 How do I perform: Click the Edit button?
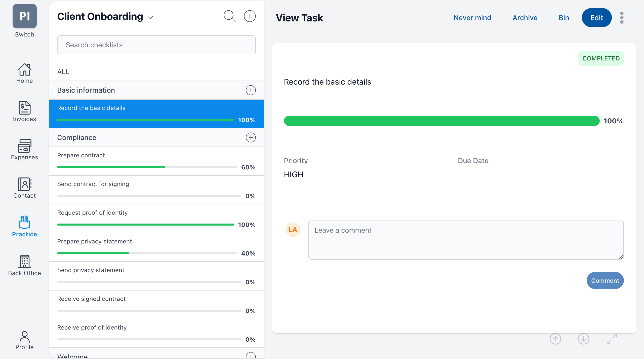coord(596,18)
